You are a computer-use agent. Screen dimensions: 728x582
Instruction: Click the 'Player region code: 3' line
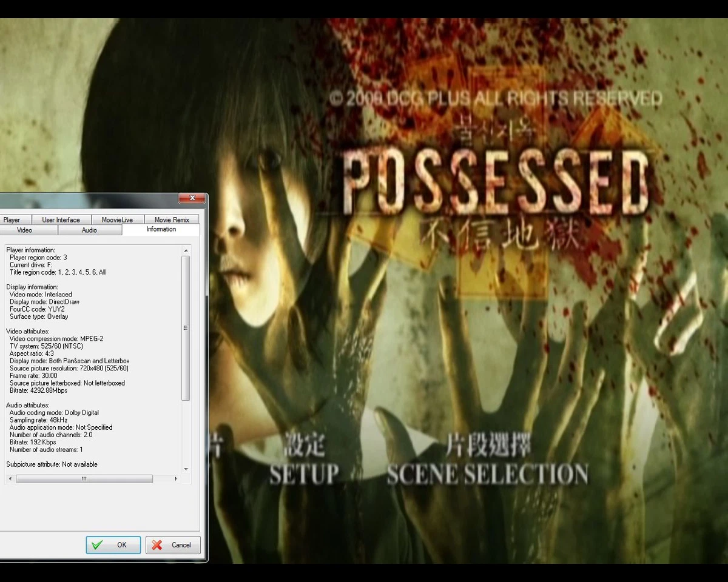(x=38, y=258)
